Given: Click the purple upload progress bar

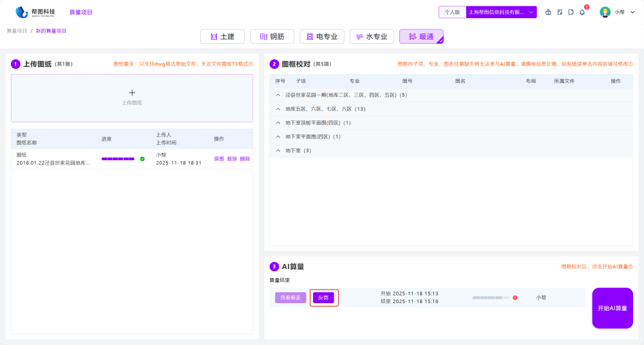Looking at the screenshot, I should (x=118, y=159).
